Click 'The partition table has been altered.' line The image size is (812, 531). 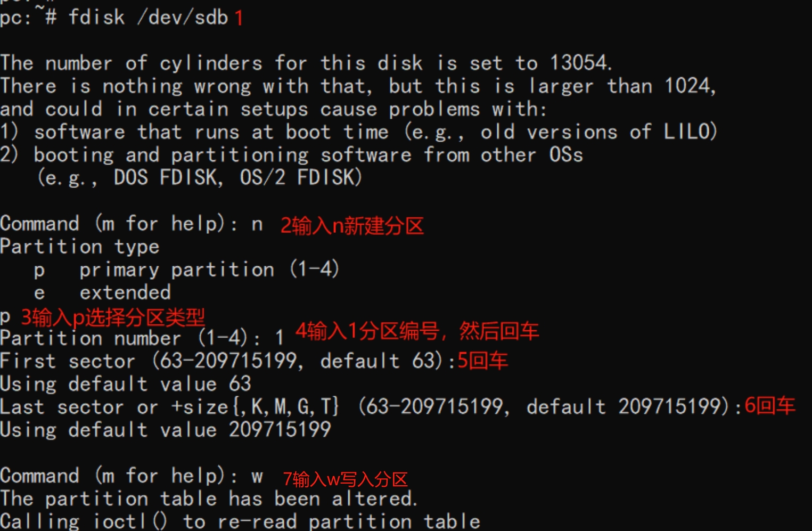pyautogui.click(x=208, y=499)
